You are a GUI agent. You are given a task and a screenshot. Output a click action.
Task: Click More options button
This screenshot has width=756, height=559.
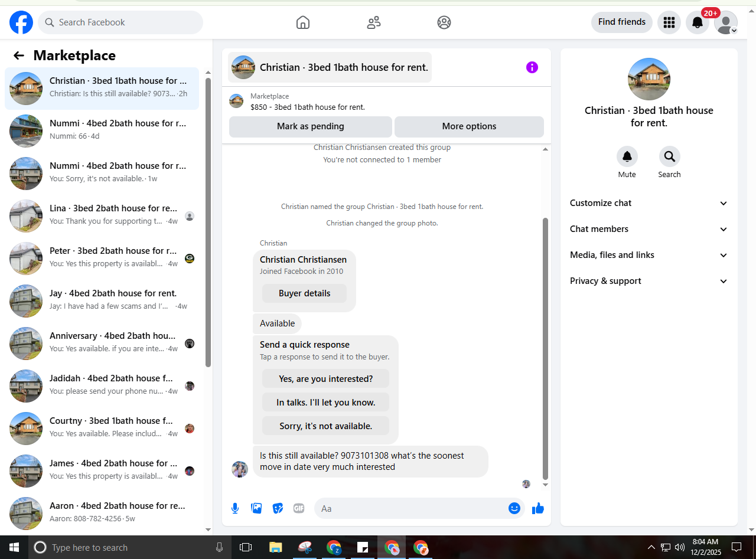[x=469, y=126]
